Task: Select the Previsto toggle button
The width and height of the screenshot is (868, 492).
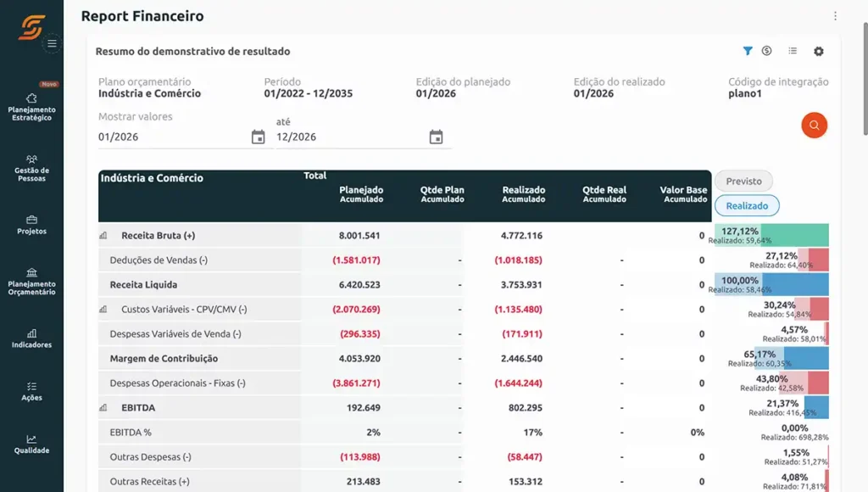Action: pyautogui.click(x=743, y=182)
